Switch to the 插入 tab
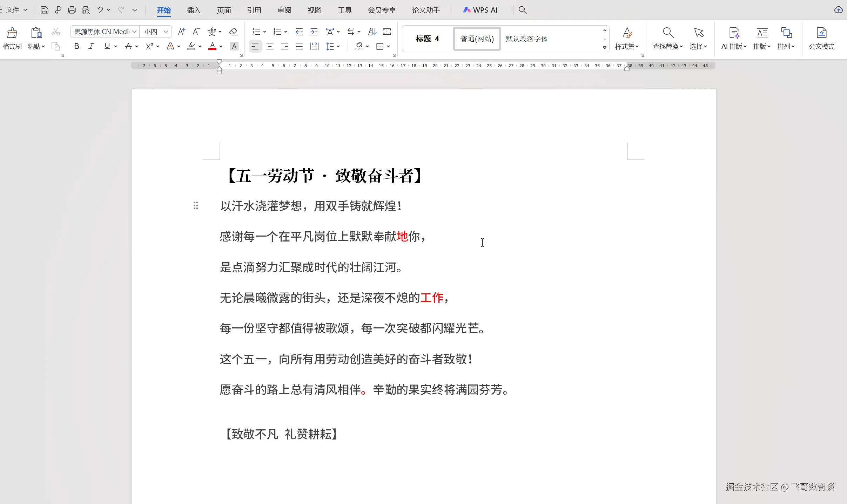 194,10
